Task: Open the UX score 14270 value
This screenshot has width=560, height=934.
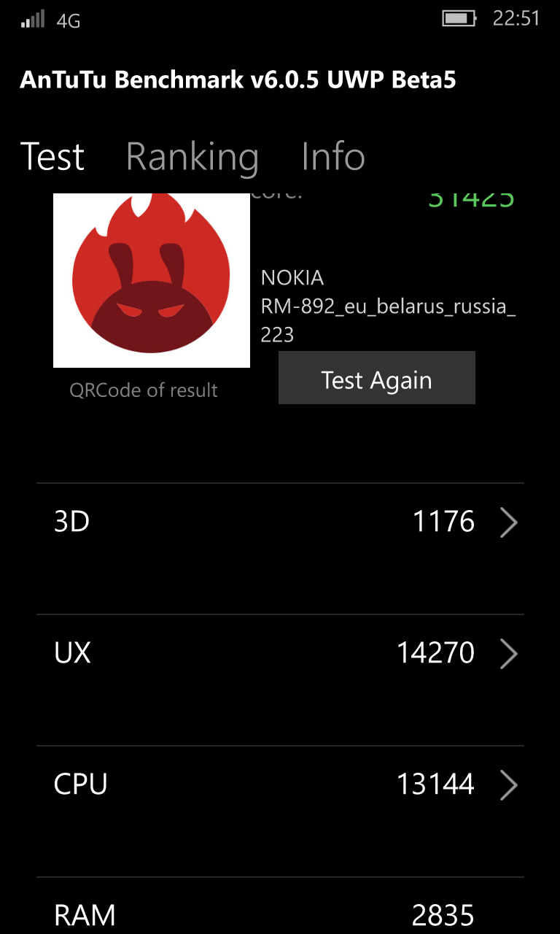Action: tap(435, 652)
